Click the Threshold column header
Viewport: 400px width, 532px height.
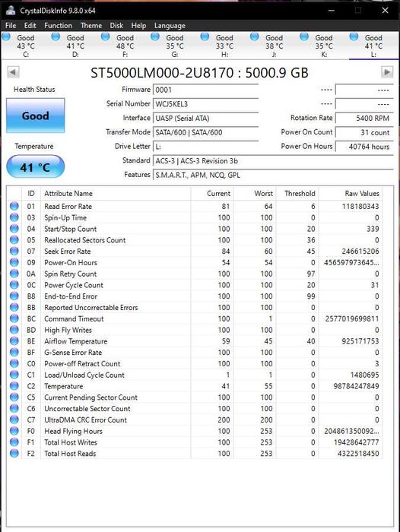[297, 193]
